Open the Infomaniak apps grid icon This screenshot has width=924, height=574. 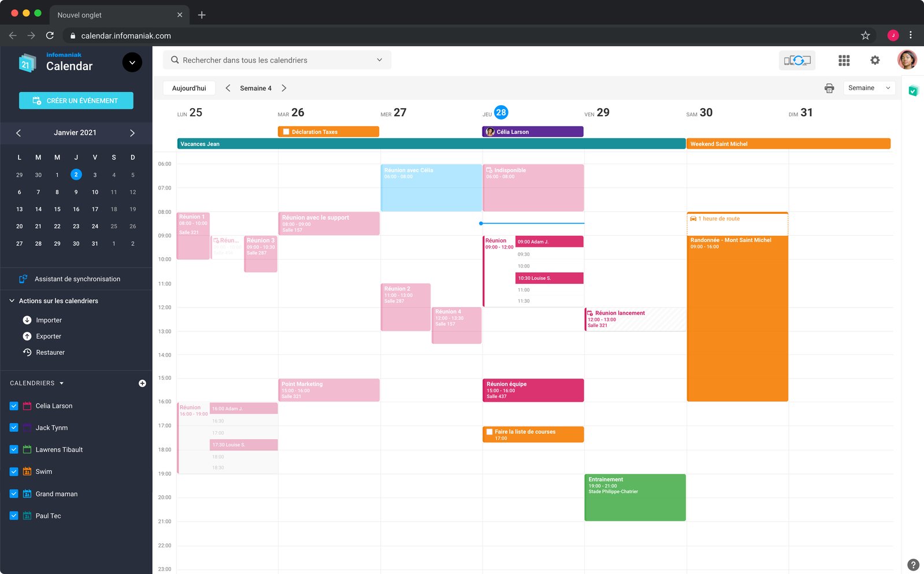click(x=844, y=60)
